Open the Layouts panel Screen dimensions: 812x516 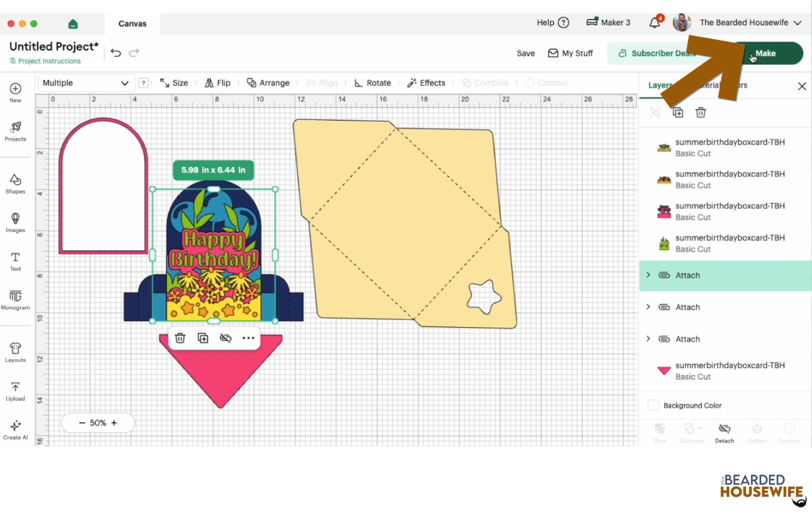coord(15,352)
